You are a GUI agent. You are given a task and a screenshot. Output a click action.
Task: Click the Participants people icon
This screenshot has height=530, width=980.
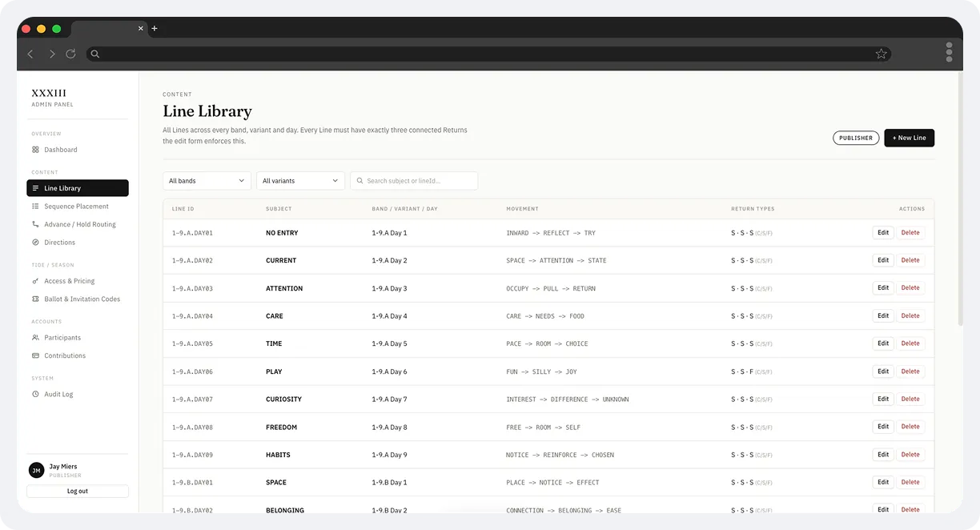coord(35,338)
